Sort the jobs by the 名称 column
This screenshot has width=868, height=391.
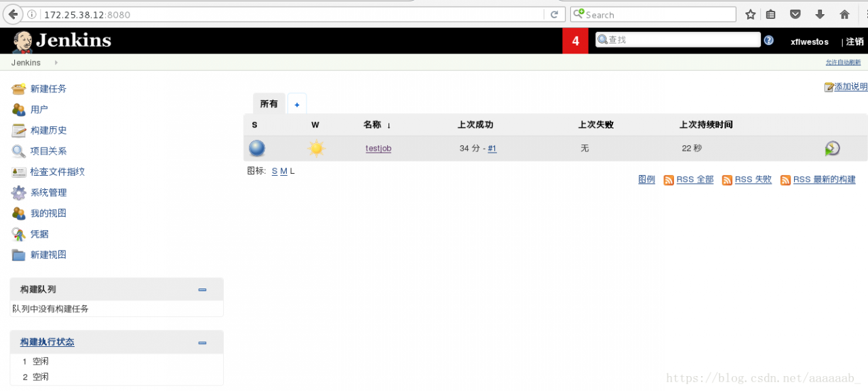point(376,125)
